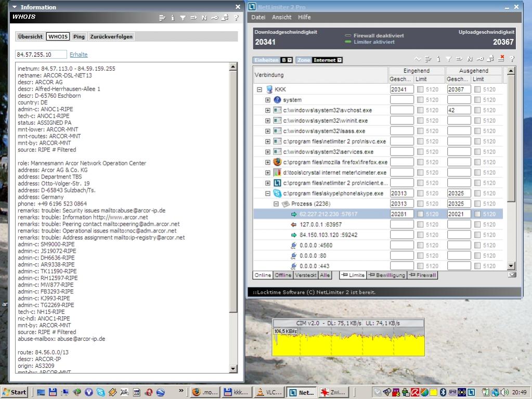The image size is (532, 399).
Task: Click the filter funnel icon in NetLimiter toolbar
Action: (449, 59)
